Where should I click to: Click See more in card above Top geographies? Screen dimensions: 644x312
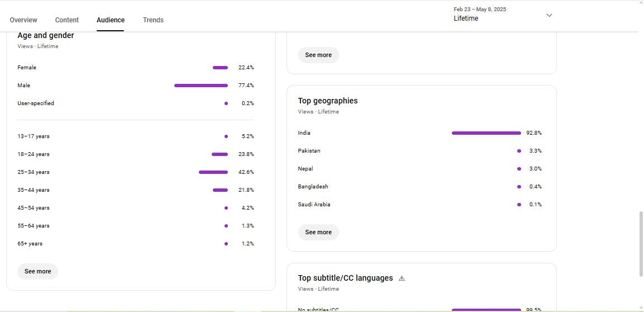(x=318, y=55)
